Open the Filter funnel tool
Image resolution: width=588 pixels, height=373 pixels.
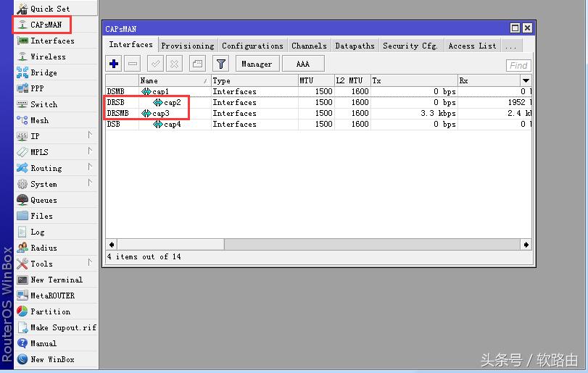(221, 64)
